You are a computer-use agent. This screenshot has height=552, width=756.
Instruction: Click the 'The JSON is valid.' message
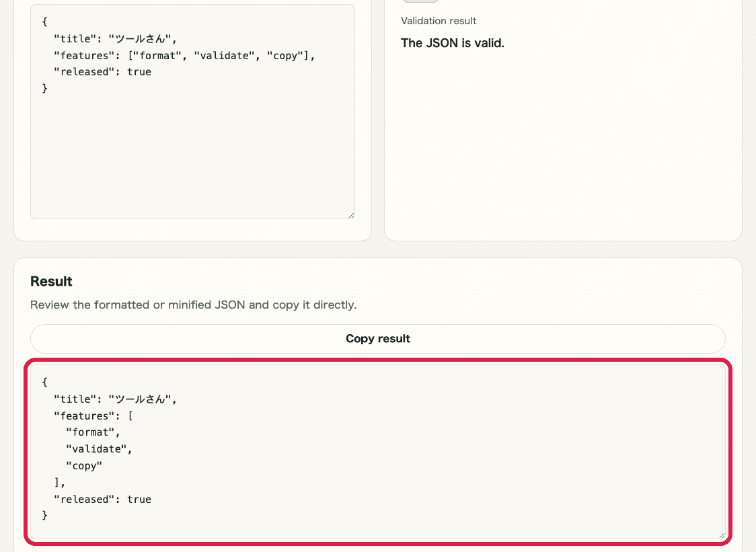452,42
